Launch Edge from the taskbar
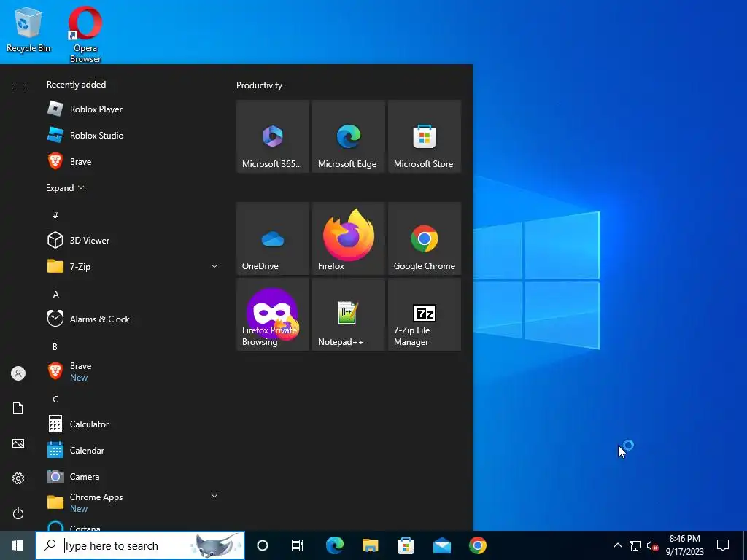The image size is (747, 560). pos(334,545)
